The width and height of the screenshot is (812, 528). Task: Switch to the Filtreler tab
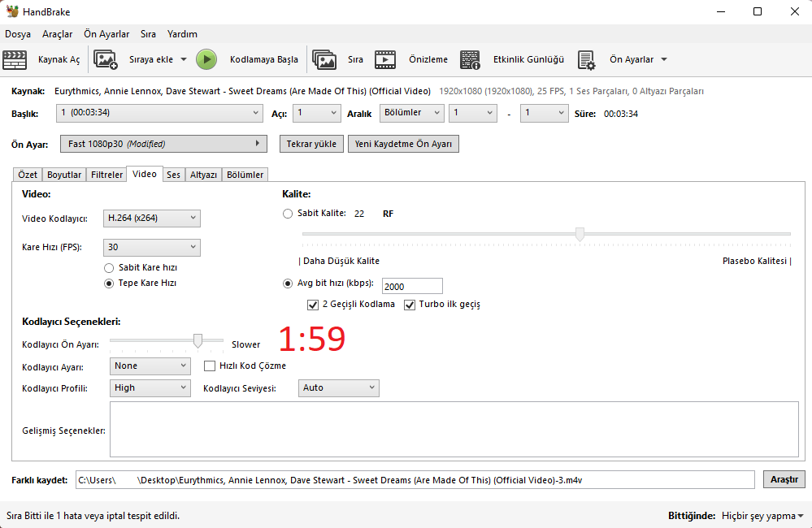tap(106, 175)
